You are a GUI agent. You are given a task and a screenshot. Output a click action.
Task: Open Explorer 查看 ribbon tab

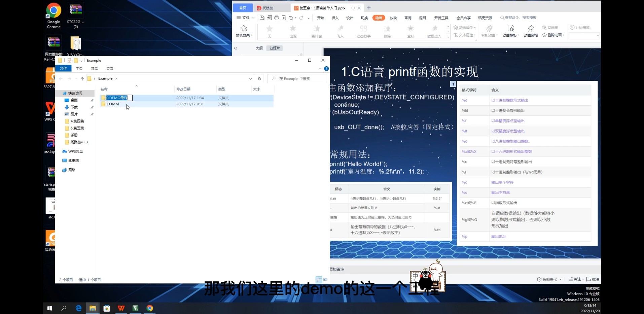110,68
